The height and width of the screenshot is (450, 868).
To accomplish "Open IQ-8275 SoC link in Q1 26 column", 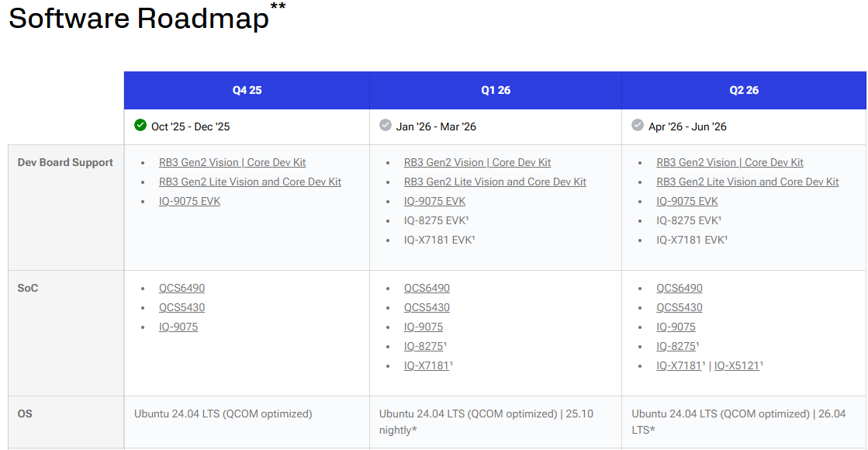I will click(424, 346).
